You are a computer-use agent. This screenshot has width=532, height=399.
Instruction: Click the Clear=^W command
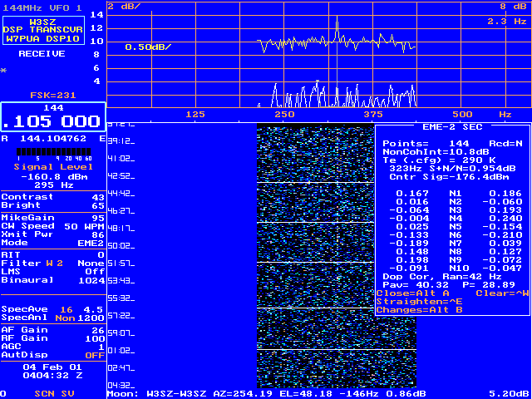pyautogui.click(x=502, y=293)
